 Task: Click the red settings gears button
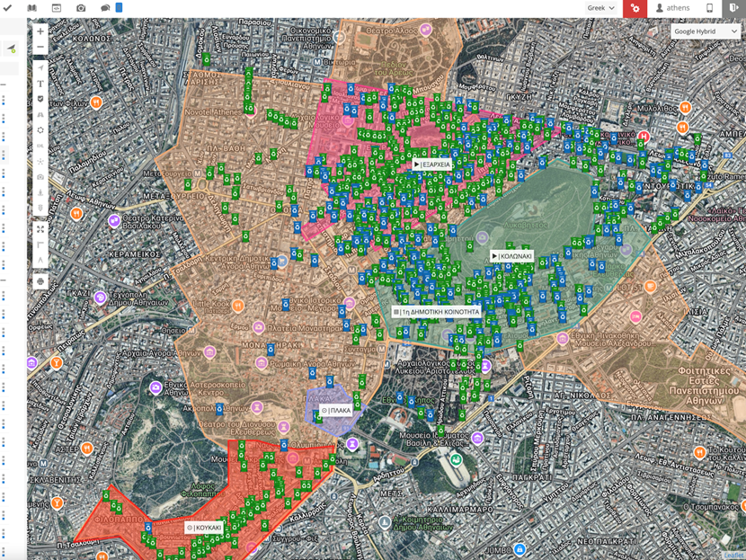coord(635,8)
